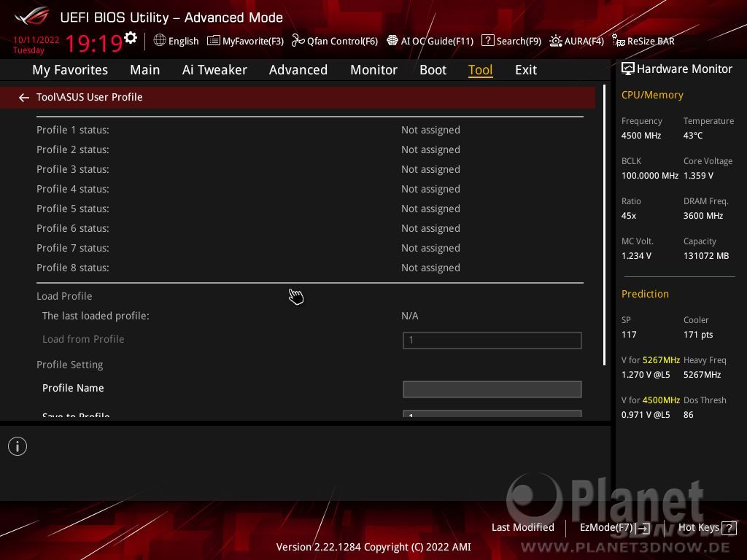Click Search(F9) label

tap(519, 42)
